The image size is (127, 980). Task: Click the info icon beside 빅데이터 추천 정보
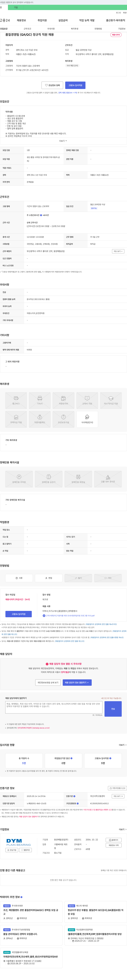tap(21, 897)
